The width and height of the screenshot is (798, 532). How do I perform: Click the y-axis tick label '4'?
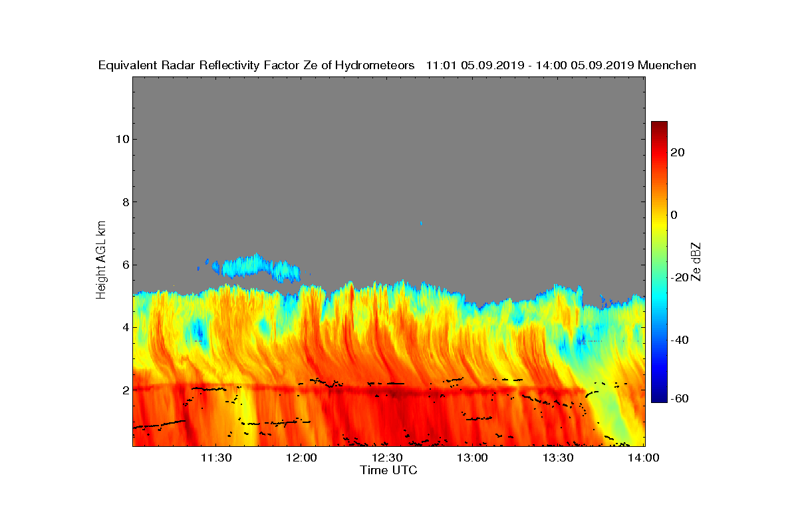pyautogui.click(x=124, y=327)
